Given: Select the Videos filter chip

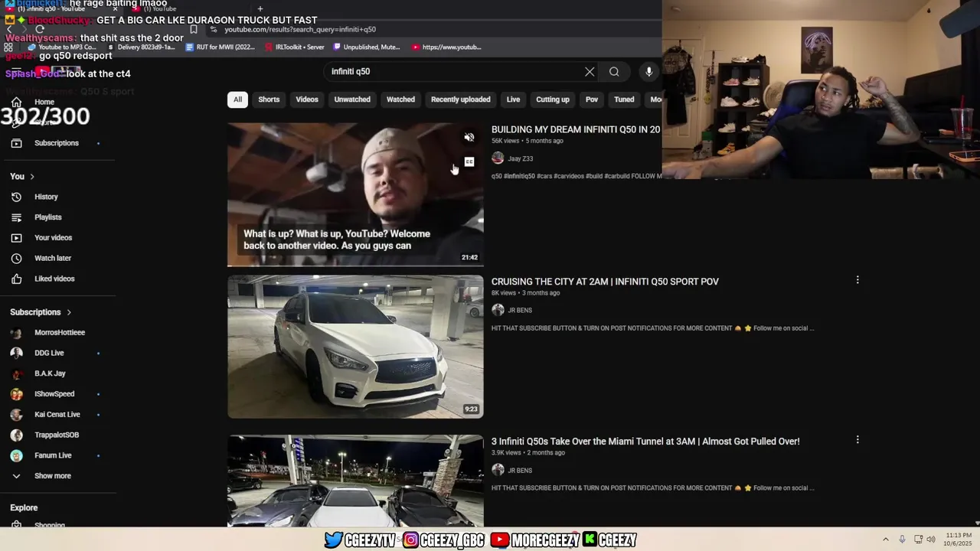Looking at the screenshot, I should click(x=307, y=99).
